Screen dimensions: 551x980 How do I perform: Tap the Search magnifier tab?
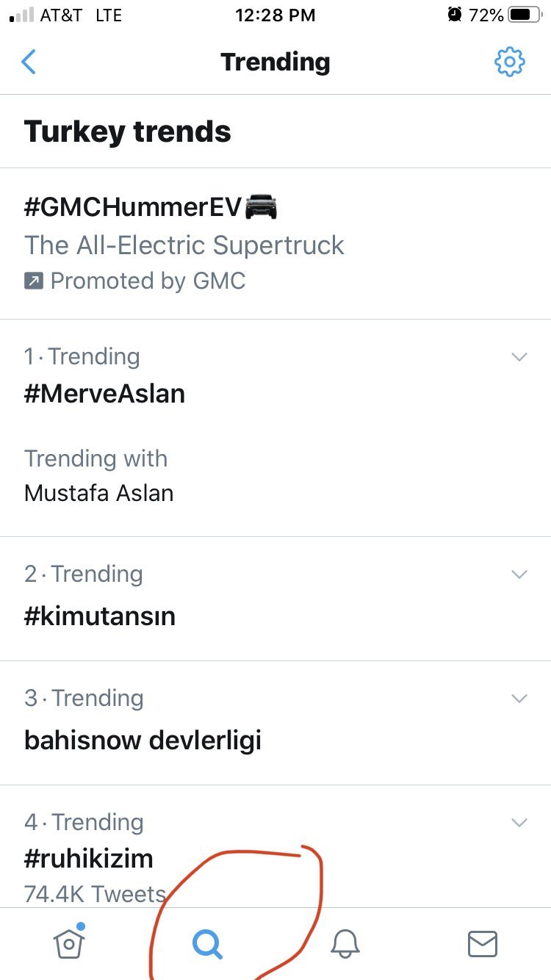208,944
